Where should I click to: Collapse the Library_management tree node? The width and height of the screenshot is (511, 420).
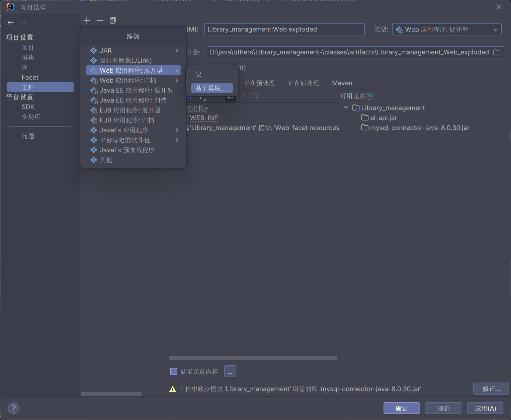coord(346,108)
